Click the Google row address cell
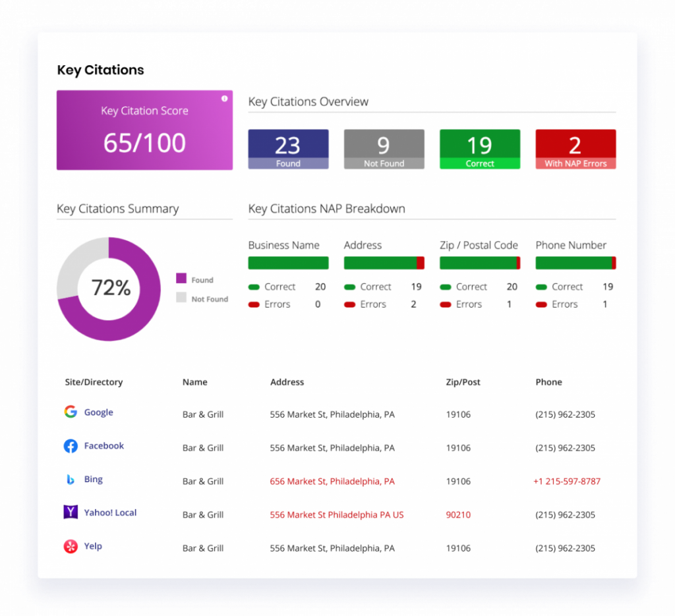Viewport: 675px width, 616px height. tap(332, 414)
